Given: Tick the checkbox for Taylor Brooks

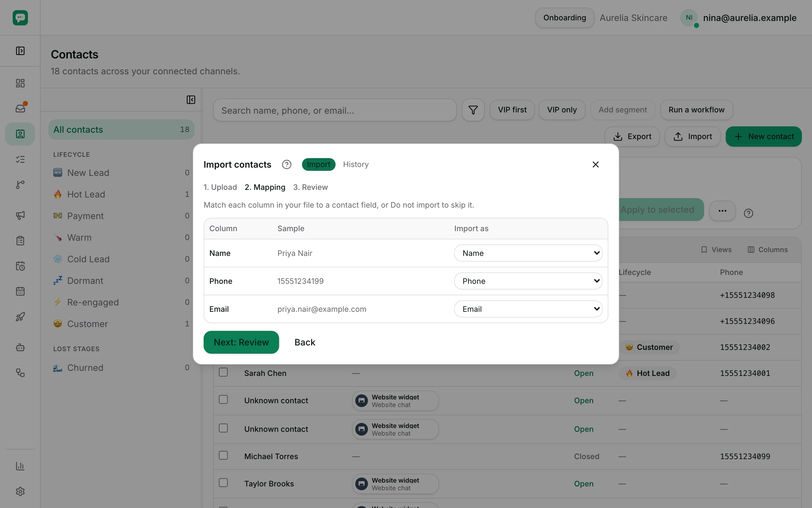Looking at the screenshot, I should (223, 483).
